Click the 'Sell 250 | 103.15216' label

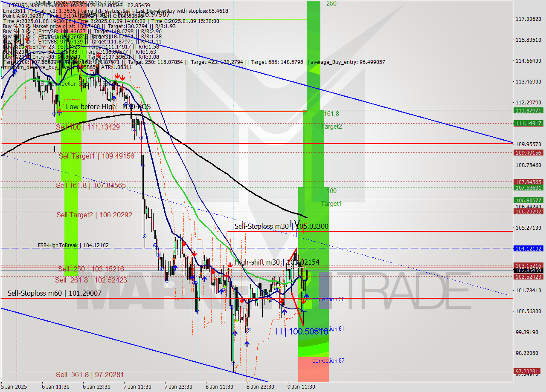point(91,269)
